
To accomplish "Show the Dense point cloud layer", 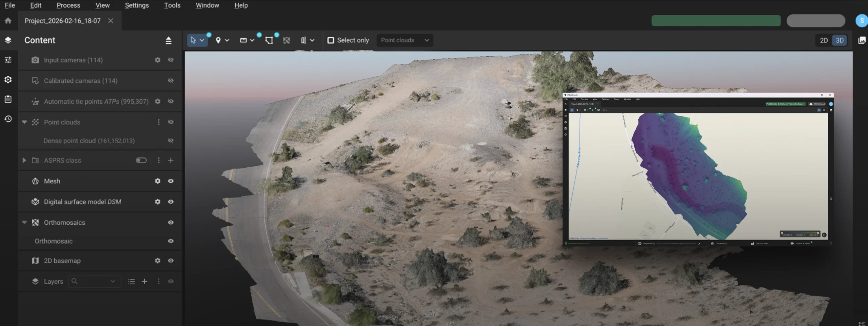I will pos(171,141).
